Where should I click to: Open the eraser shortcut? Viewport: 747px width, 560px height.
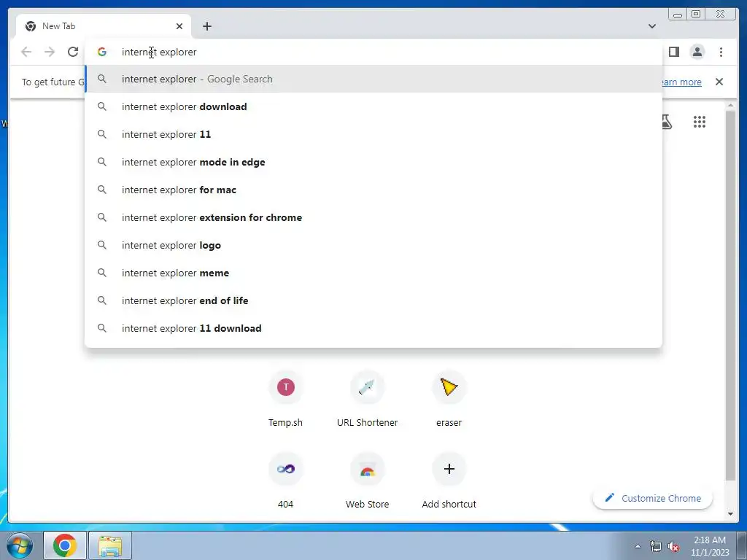(x=449, y=399)
